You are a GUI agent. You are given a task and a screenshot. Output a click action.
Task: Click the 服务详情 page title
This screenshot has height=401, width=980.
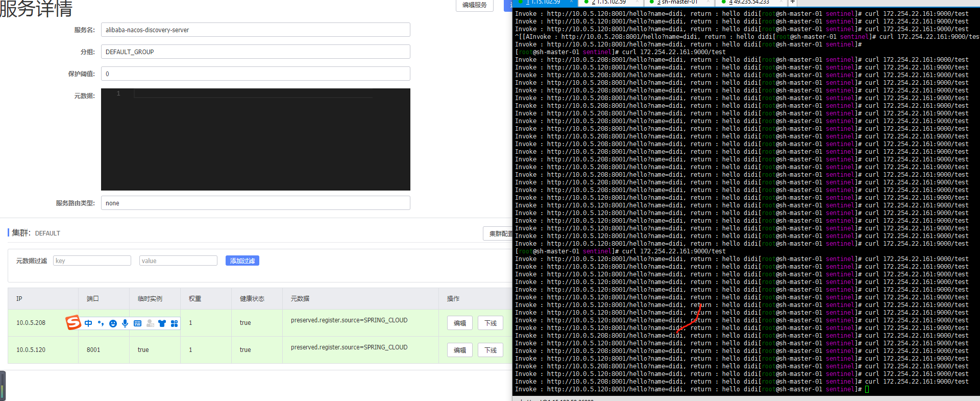36,8
